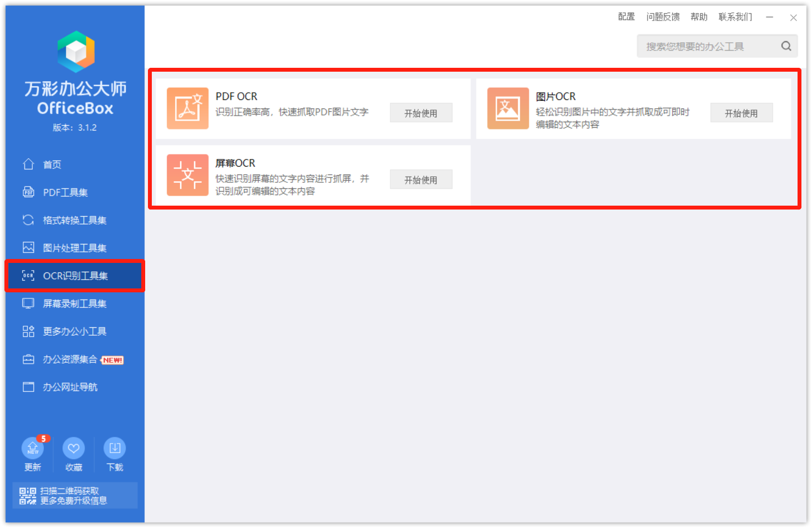Click the 收藏 heart icon

coord(73,448)
